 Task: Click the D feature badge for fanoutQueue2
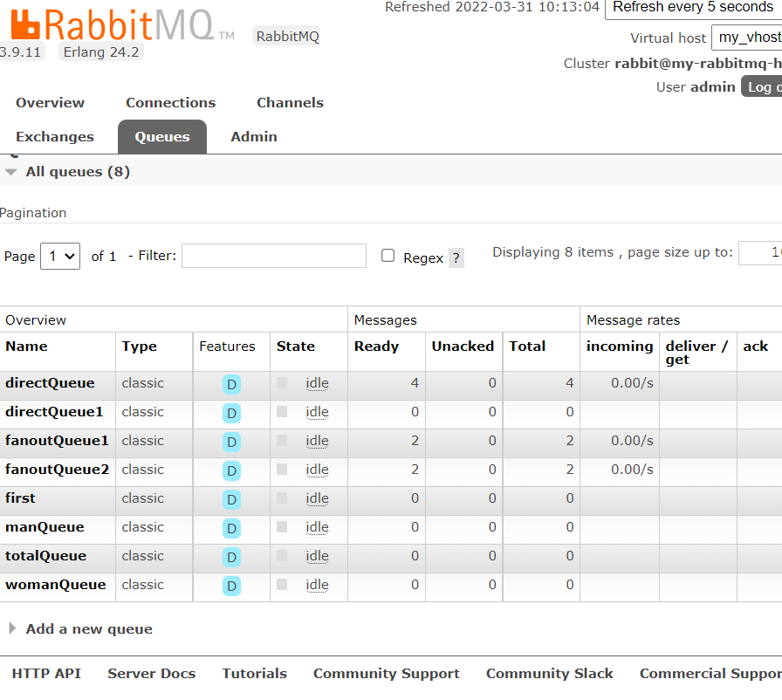click(x=231, y=471)
